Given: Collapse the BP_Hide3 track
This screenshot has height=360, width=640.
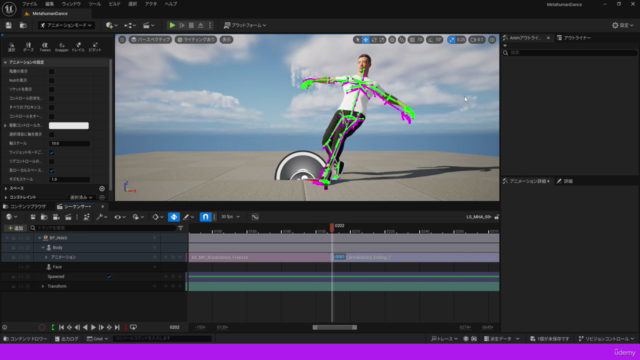Looking at the screenshot, I should 40,238.
